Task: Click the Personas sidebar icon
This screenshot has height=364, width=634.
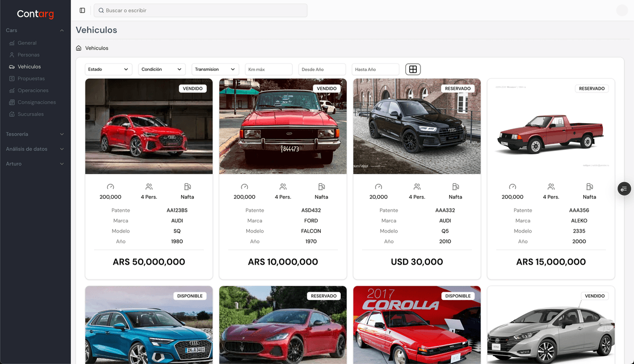Action: pyautogui.click(x=12, y=55)
